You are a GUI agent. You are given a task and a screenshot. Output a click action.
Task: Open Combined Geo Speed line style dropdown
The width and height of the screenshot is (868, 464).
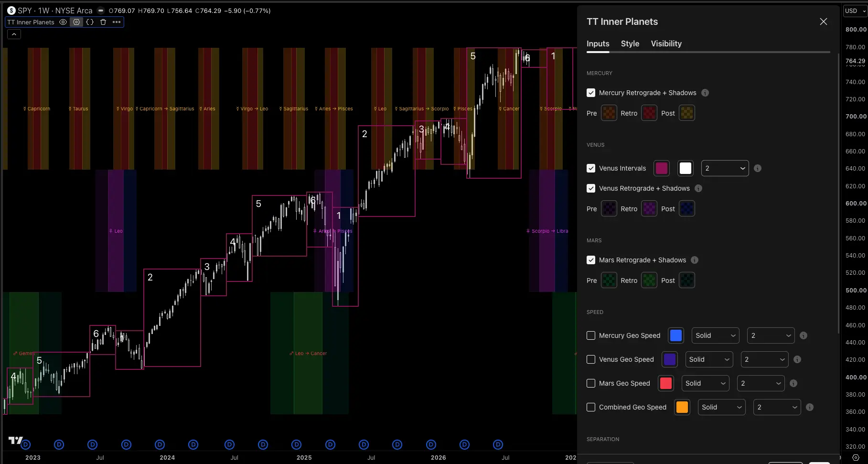(721, 407)
